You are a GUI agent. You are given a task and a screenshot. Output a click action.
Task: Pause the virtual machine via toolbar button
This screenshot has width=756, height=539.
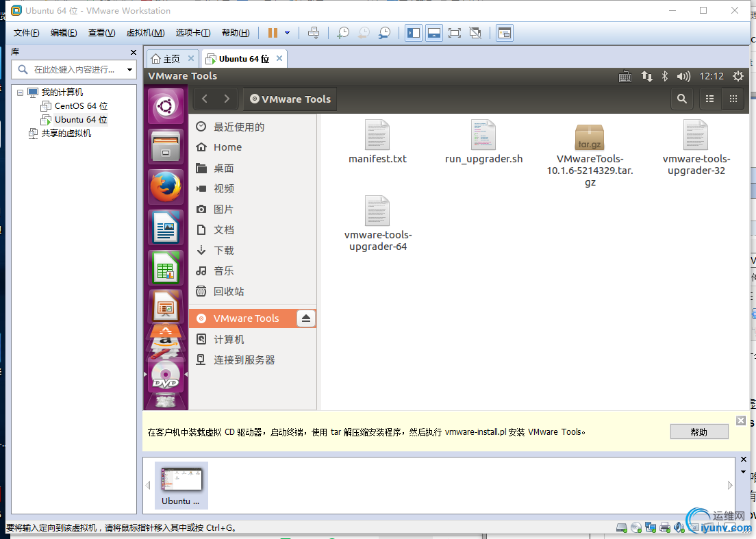tap(273, 33)
